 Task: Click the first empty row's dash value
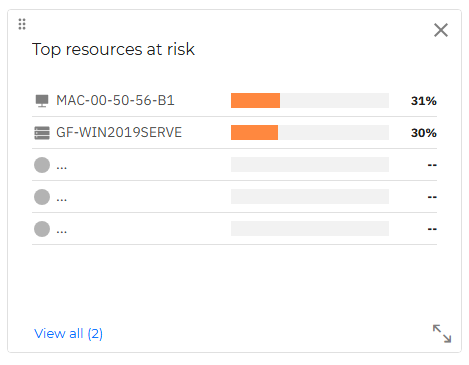point(432,165)
